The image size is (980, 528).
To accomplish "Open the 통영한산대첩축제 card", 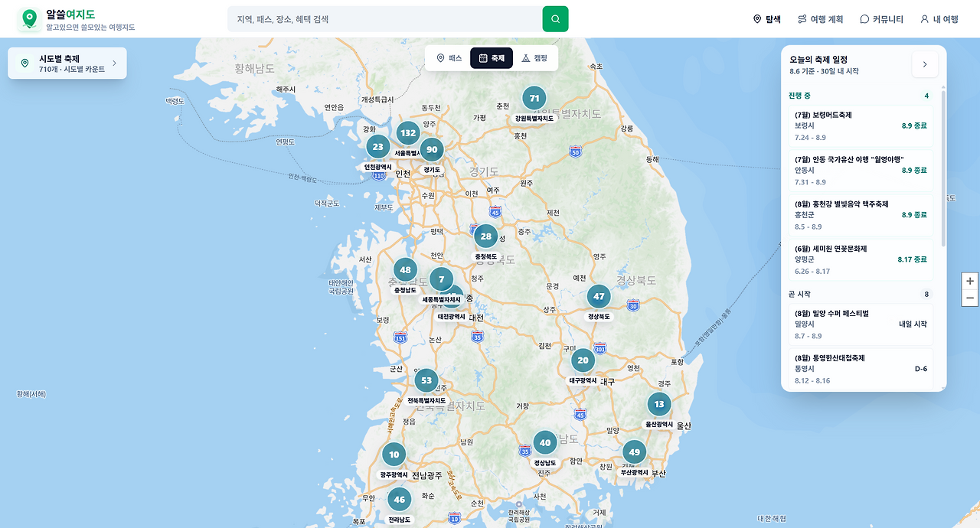I will pyautogui.click(x=861, y=369).
